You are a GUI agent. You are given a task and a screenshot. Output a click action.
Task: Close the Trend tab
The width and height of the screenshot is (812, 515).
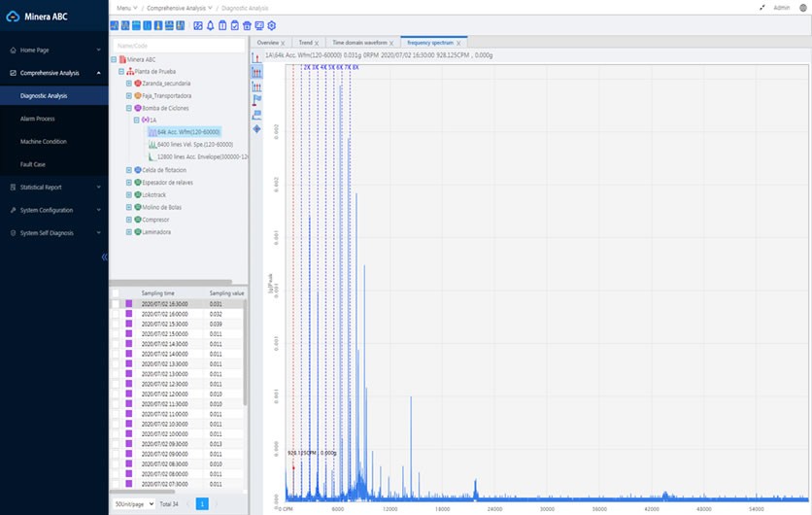pyautogui.click(x=317, y=43)
